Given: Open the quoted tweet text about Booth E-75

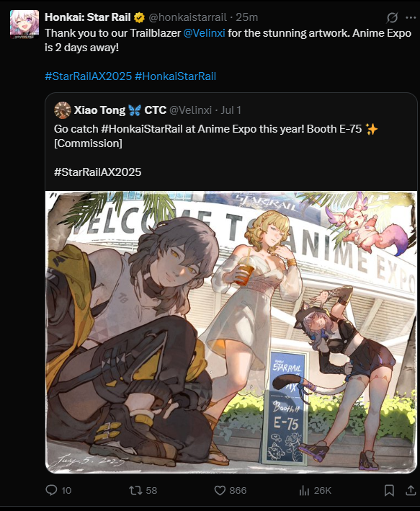Looking at the screenshot, I should pos(215,136).
